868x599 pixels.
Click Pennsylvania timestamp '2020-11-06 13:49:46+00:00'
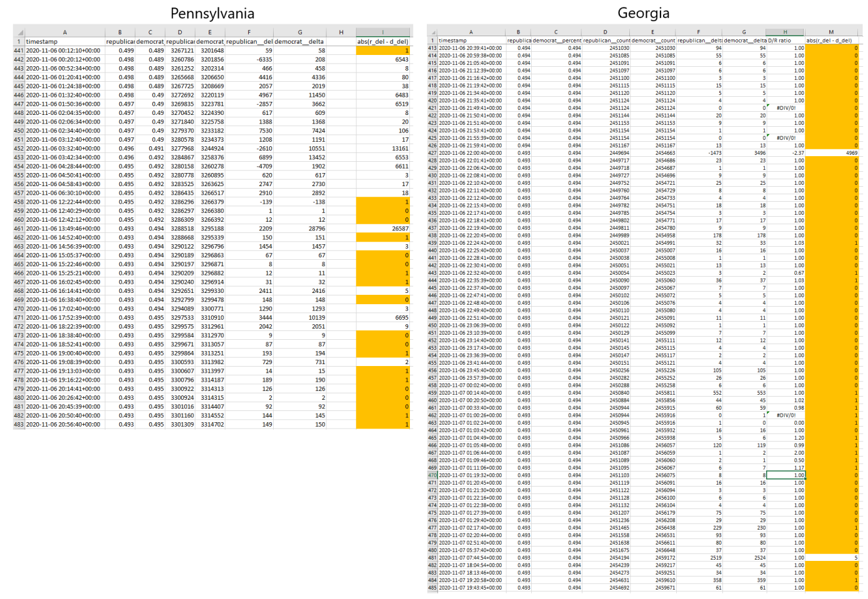point(64,229)
